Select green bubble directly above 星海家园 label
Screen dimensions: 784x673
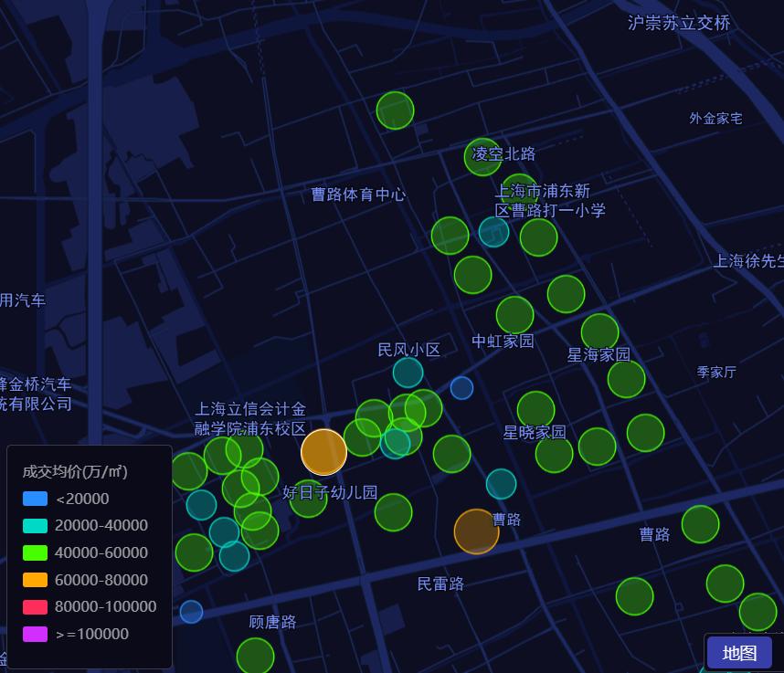[x=599, y=331]
